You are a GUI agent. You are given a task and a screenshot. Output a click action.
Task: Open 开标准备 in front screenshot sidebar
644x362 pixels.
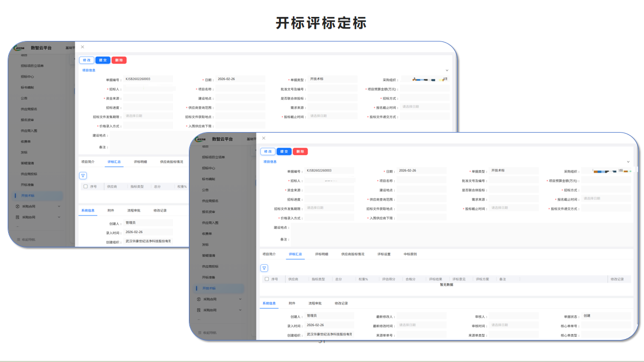(208, 277)
